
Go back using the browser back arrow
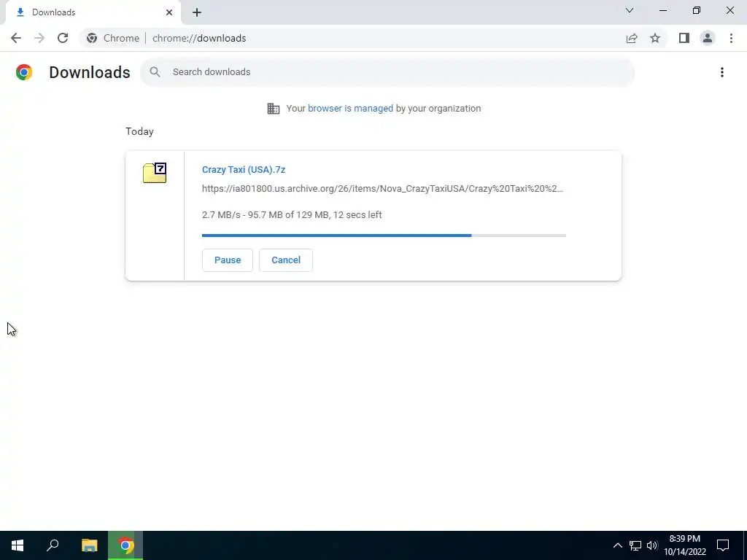coord(16,38)
